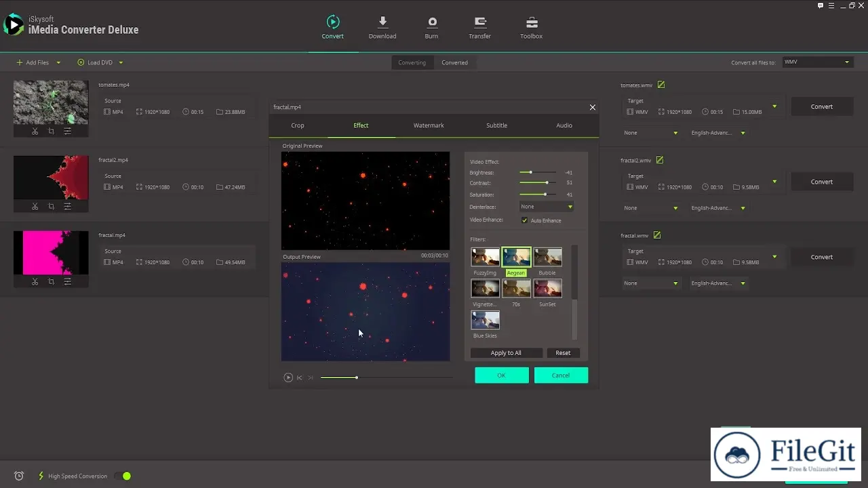Rename output fractal2.wmv with edit icon
868x488 pixels.
[x=660, y=160]
